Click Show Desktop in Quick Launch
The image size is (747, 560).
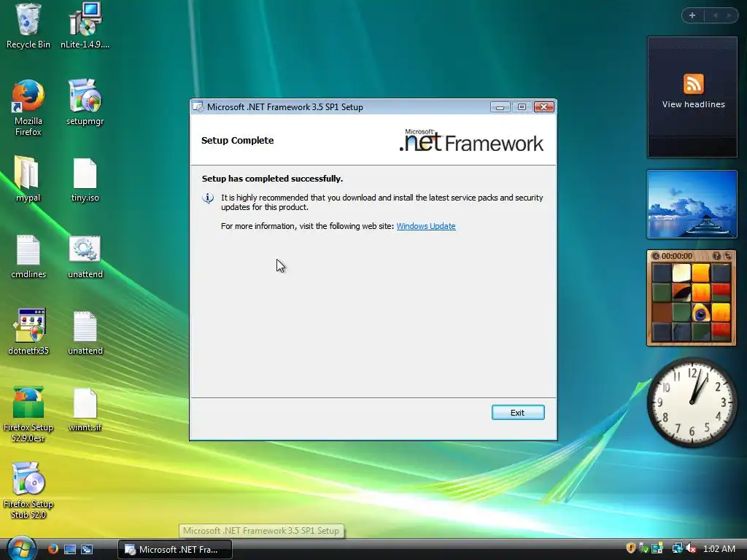coord(70,549)
